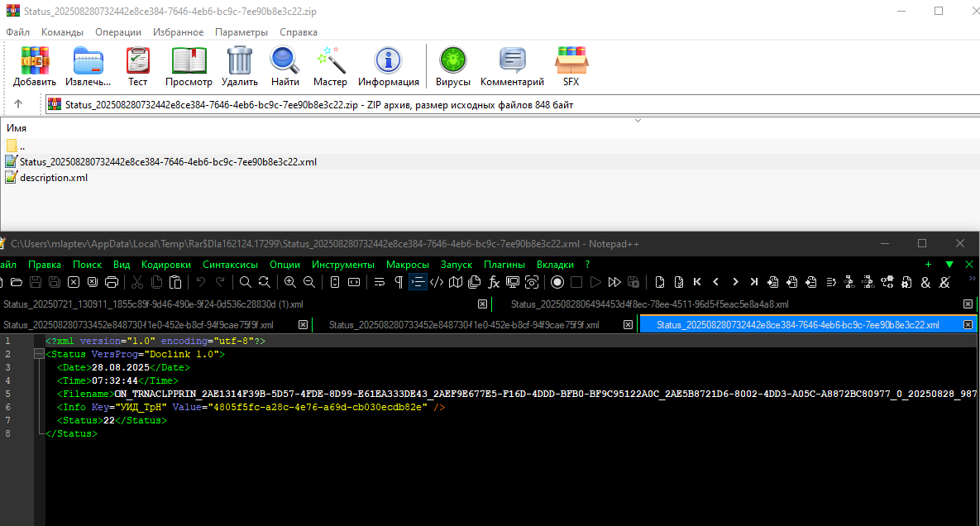This screenshot has height=526, width=980.
Task: Open file icon in Notepad++ toolbar
Action: coord(17,282)
